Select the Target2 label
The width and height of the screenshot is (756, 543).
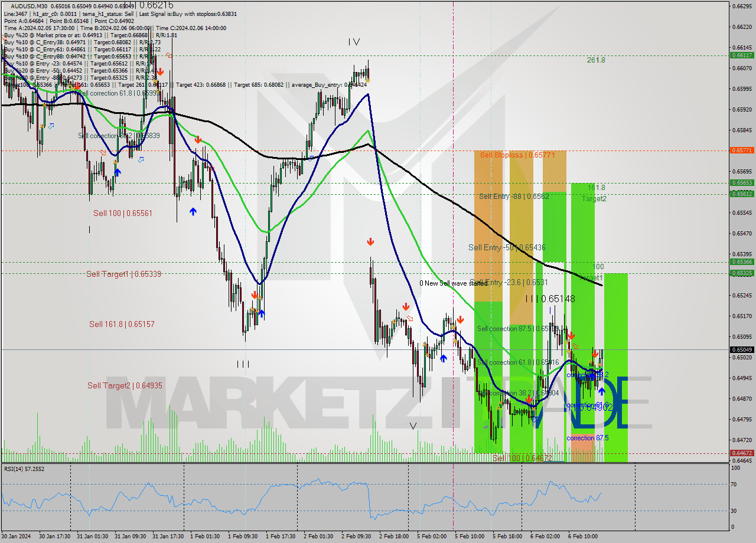click(594, 199)
